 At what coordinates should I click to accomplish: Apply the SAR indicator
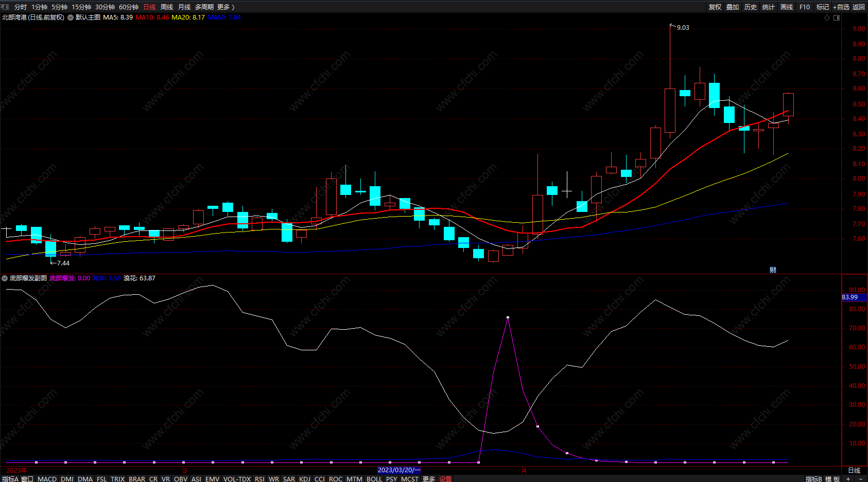(289, 479)
